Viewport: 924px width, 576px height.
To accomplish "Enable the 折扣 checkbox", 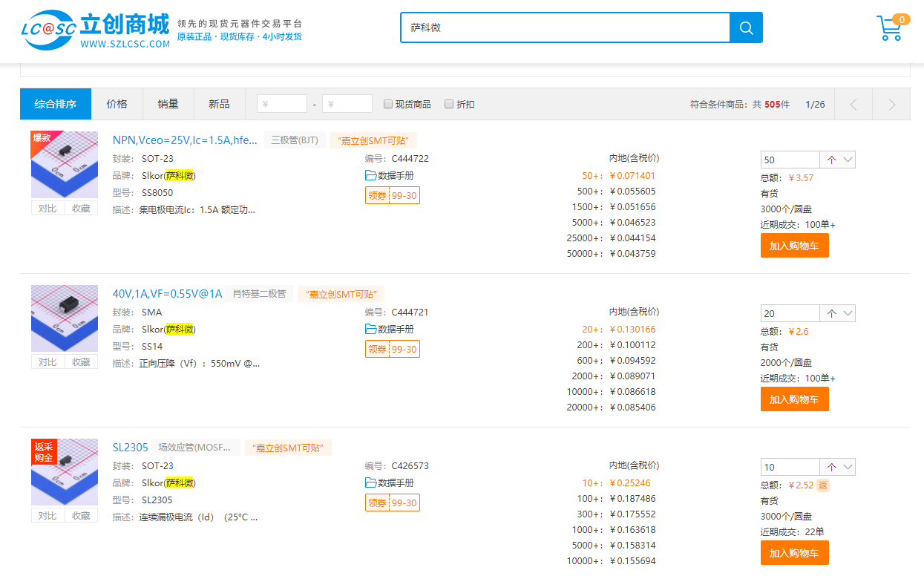I will (448, 104).
